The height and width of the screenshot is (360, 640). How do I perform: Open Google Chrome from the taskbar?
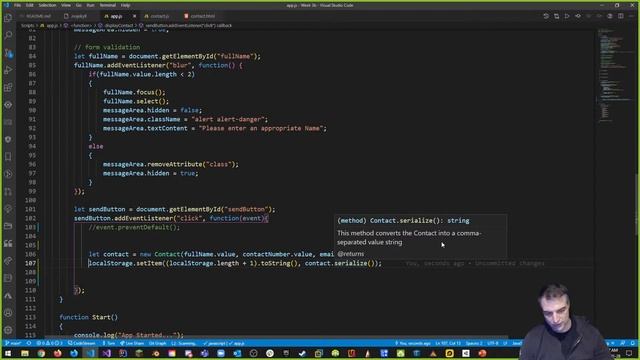coord(41,353)
